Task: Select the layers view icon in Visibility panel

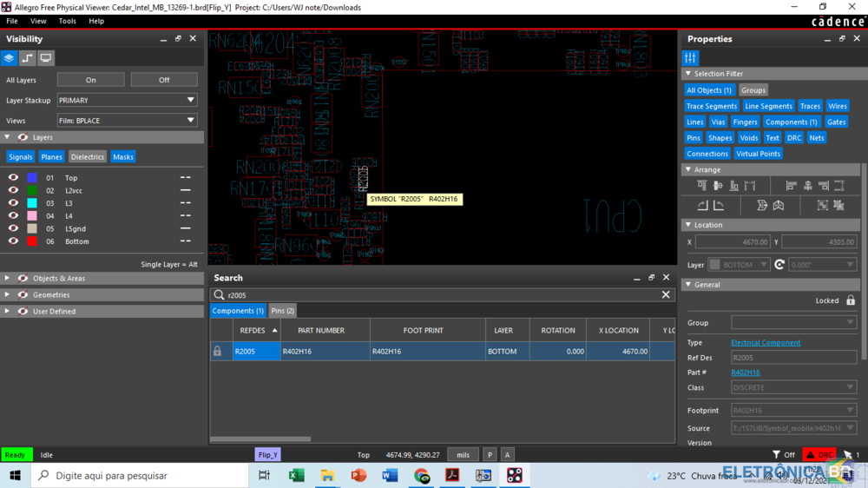Action: coord(9,58)
